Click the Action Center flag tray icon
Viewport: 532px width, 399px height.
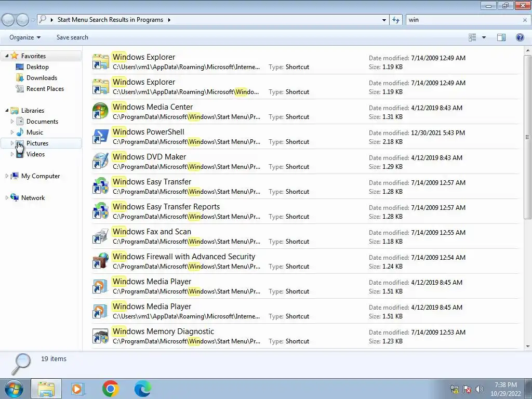pos(467,389)
